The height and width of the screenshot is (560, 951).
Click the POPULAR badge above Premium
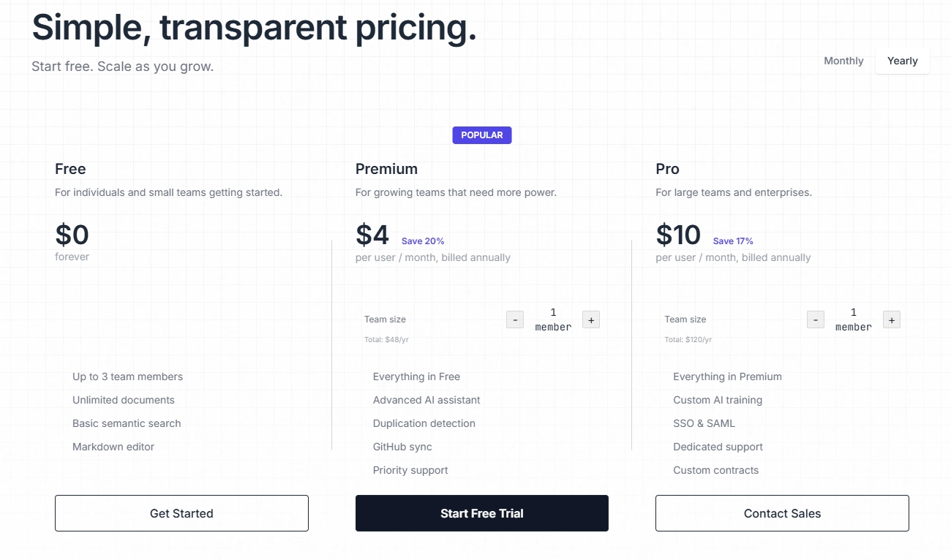coord(481,135)
